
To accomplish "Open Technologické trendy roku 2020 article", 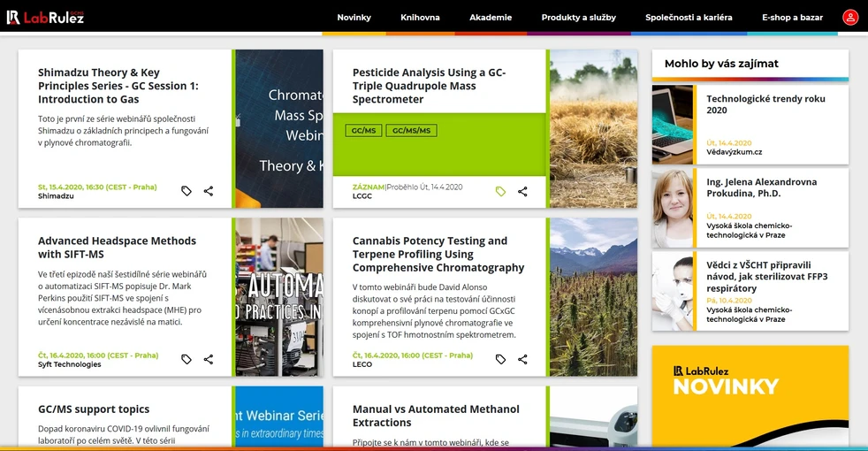I will tap(765, 104).
